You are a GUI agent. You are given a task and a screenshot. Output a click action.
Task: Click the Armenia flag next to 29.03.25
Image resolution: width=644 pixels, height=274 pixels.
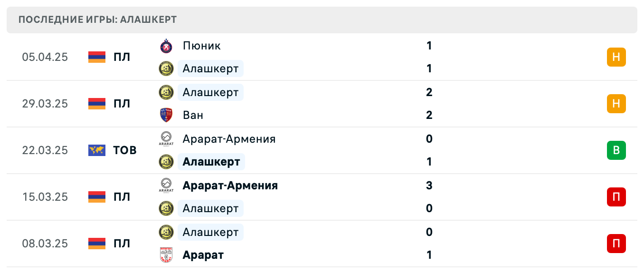coord(96,104)
